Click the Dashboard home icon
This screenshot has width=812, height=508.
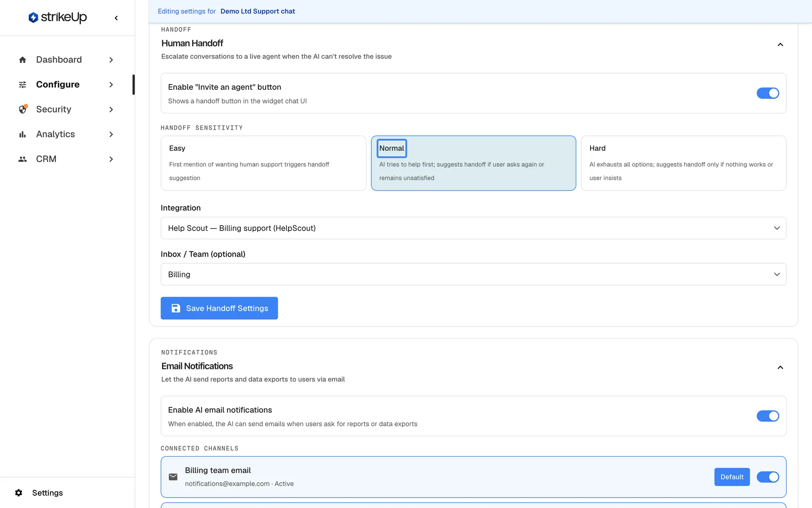click(x=23, y=60)
